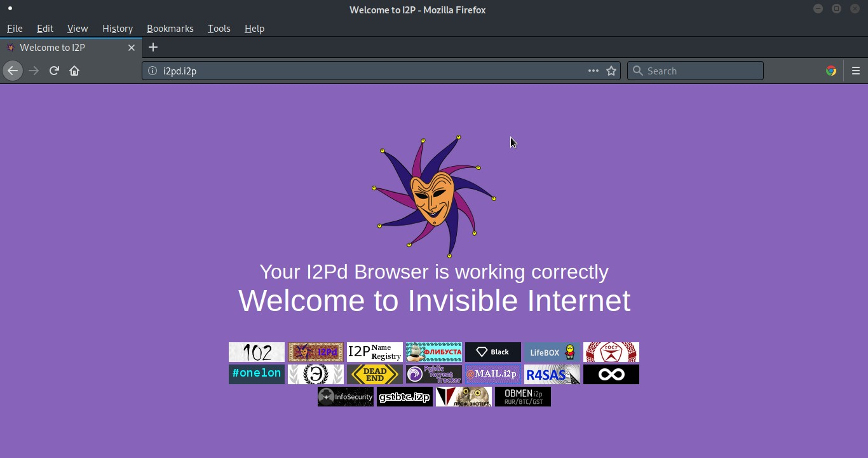Close the Firefox window
Image resolution: width=868 pixels, height=458 pixels.
[x=855, y=9]
